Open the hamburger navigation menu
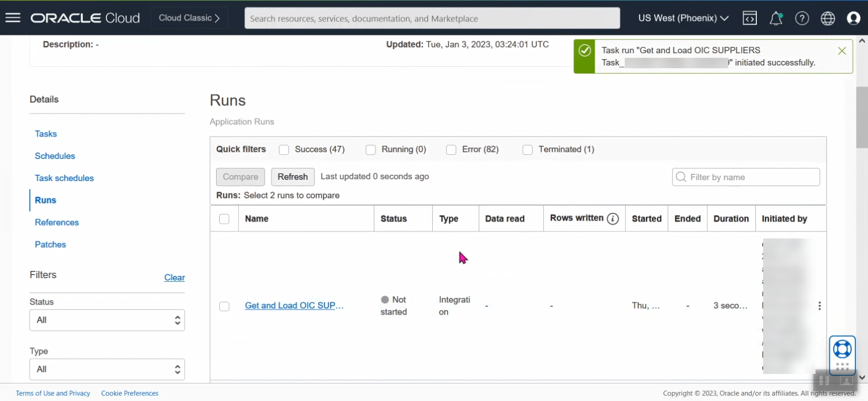This screenshot has height=401, width=868. [x=13, y=18]
